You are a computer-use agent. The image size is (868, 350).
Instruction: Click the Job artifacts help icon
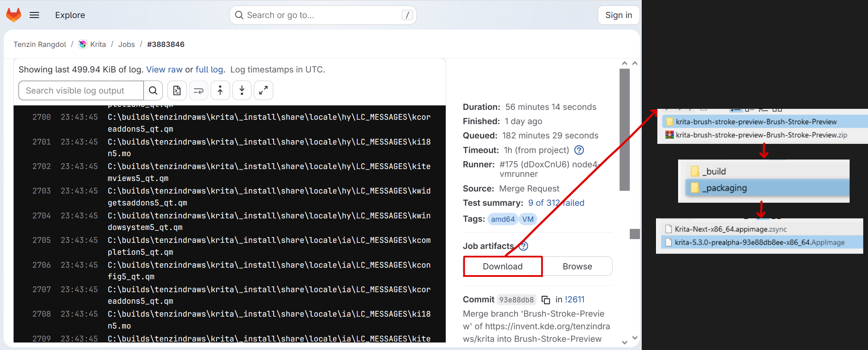tap(524, 246)
